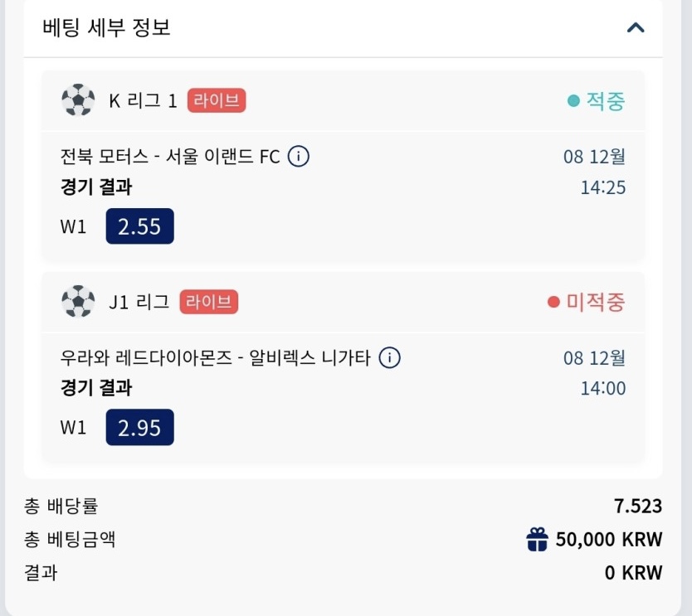Click the 베팅 세부 정보 header title
The image size is (692, 616).
pos(106,27)
